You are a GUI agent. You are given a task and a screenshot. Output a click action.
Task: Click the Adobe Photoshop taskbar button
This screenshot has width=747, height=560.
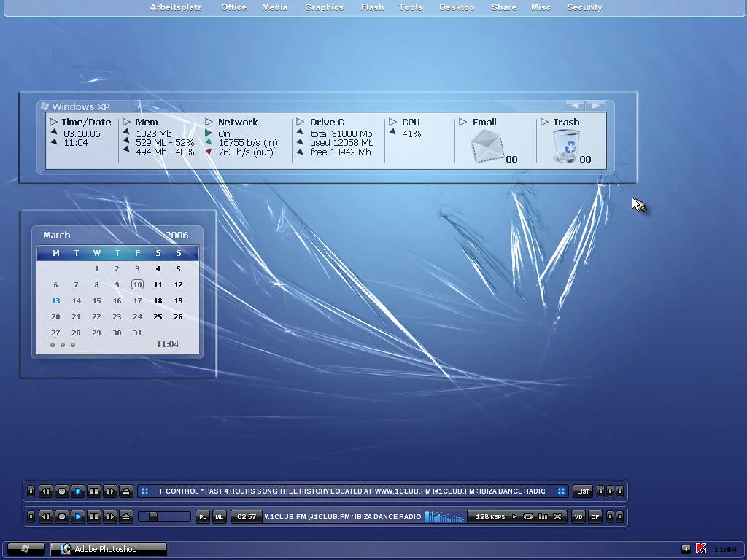pos(108,549)
